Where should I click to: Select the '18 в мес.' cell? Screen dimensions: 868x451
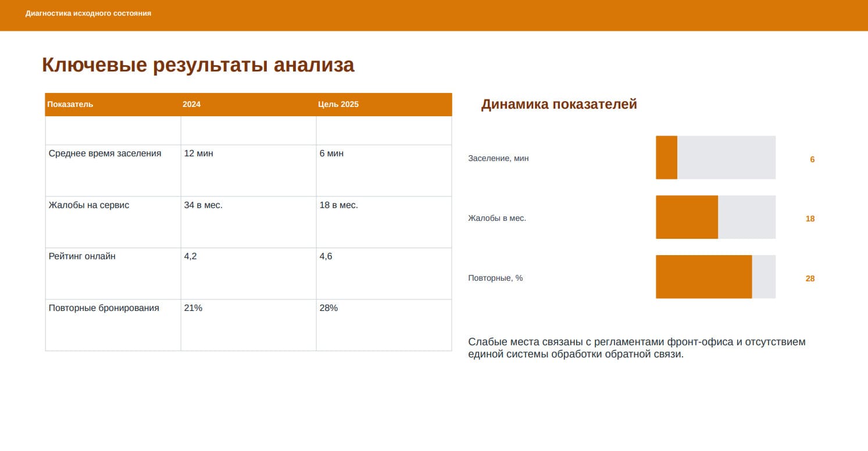(384, 222)
